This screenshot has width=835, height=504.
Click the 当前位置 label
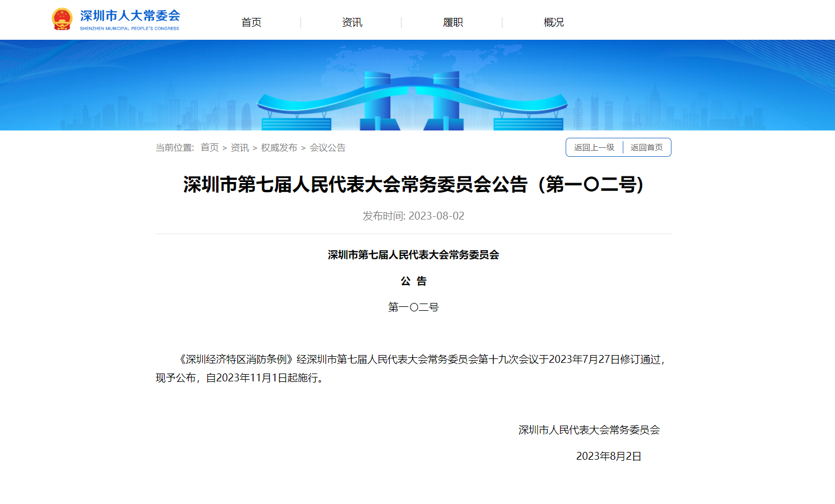175,147
